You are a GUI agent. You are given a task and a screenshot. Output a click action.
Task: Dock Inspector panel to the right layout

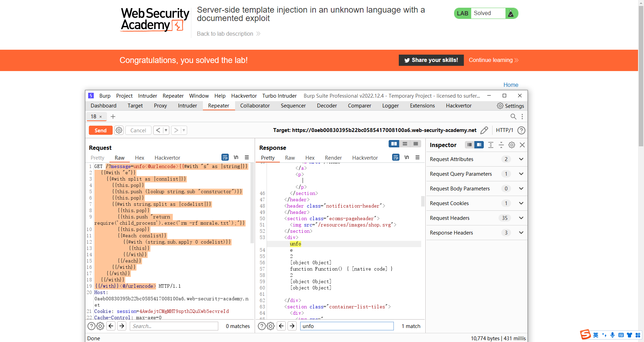479,145
